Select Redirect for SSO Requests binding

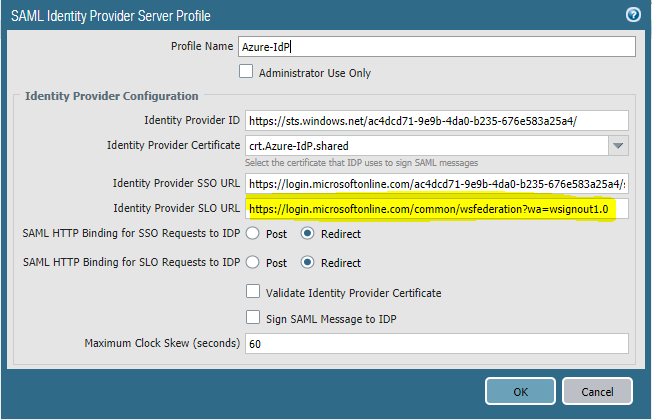(x=308, y=234)
